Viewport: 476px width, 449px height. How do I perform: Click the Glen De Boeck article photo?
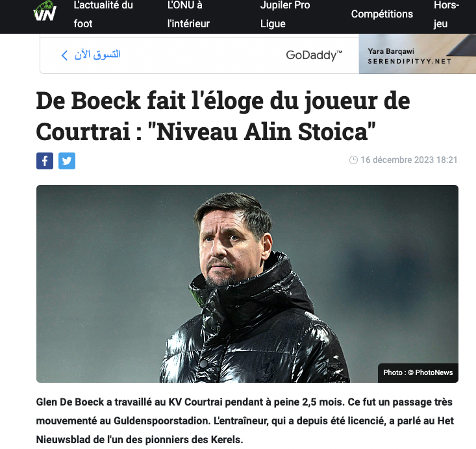[x=247, y=284]
